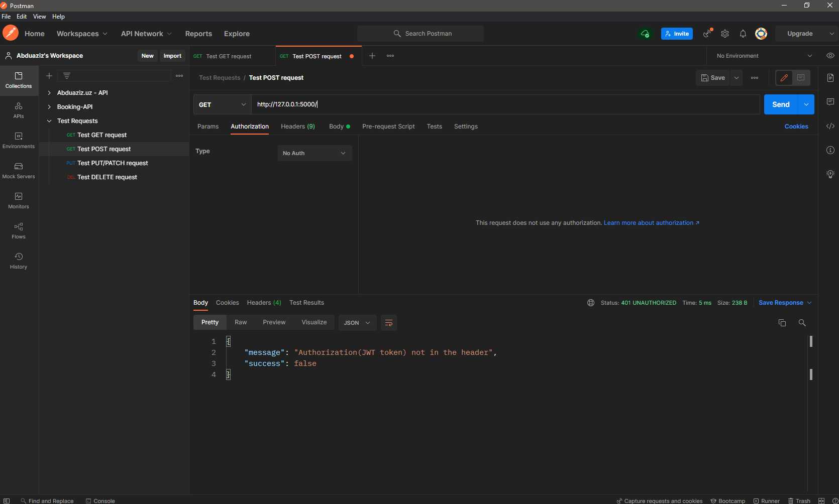The height and width of the screenshot is (504, 839).
Task: Open the code snippet icon
Action: point(830,126)
